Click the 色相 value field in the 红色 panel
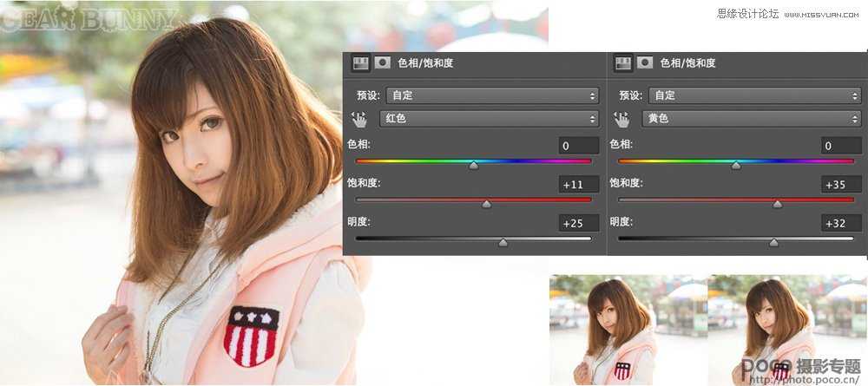The image size is (868, 386). click(578, 146)
